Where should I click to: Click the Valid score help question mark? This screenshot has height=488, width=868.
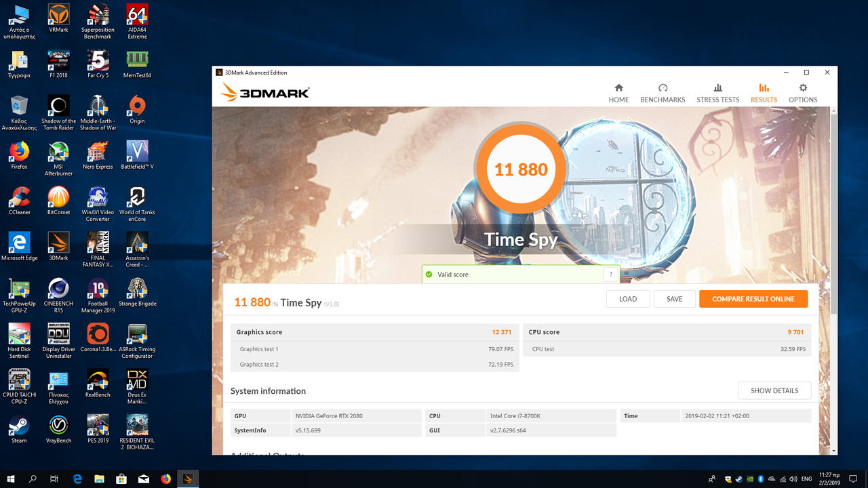(611, 274)
